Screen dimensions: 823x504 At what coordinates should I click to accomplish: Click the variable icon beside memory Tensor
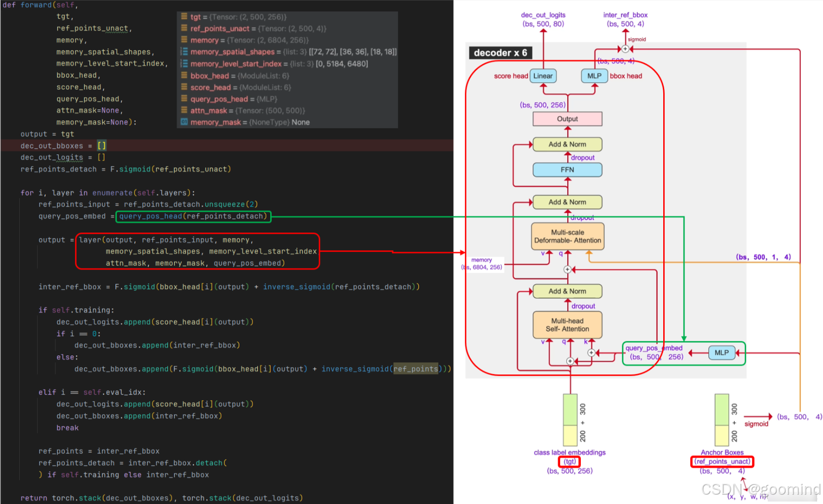pos(184,39)
